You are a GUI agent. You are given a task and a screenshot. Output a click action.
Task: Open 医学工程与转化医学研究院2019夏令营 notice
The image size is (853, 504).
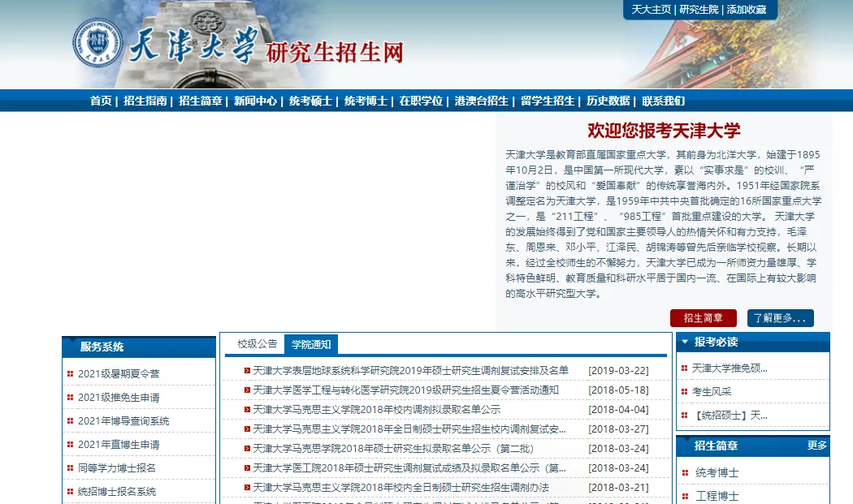point(406,390)
